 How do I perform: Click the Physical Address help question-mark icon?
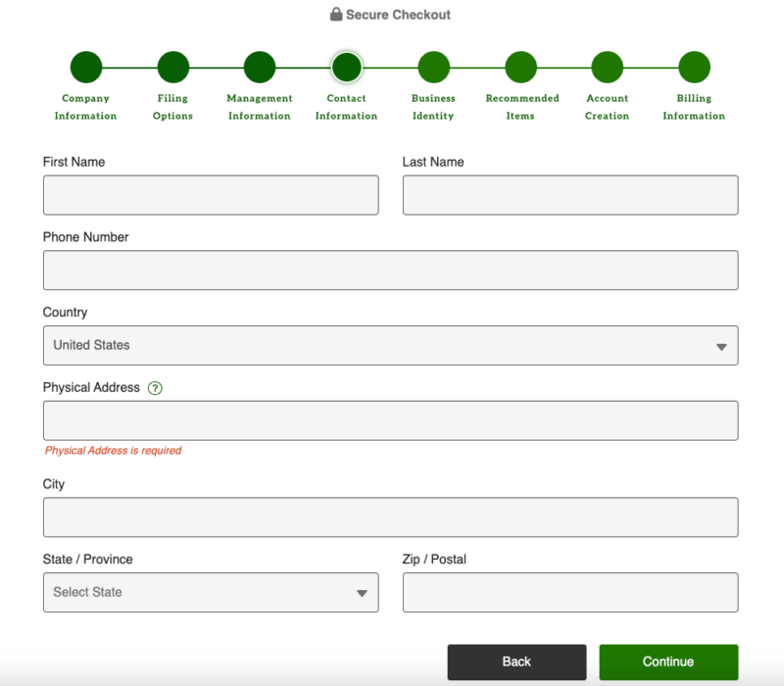point(155,388)
